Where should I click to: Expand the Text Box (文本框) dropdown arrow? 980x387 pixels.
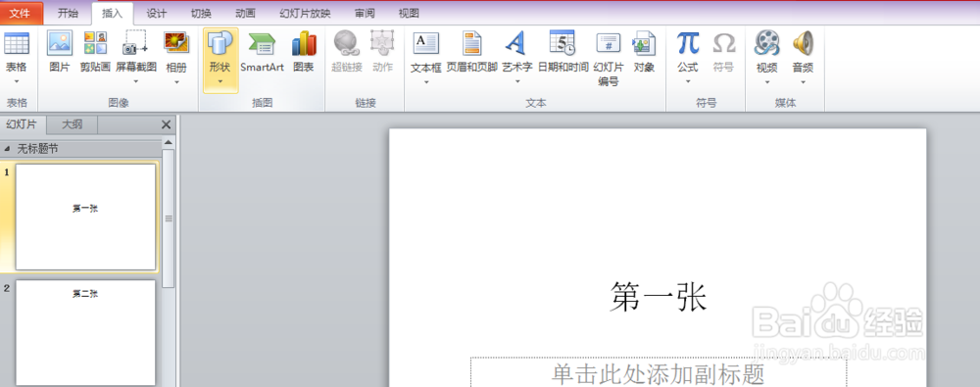click(426, 81)
